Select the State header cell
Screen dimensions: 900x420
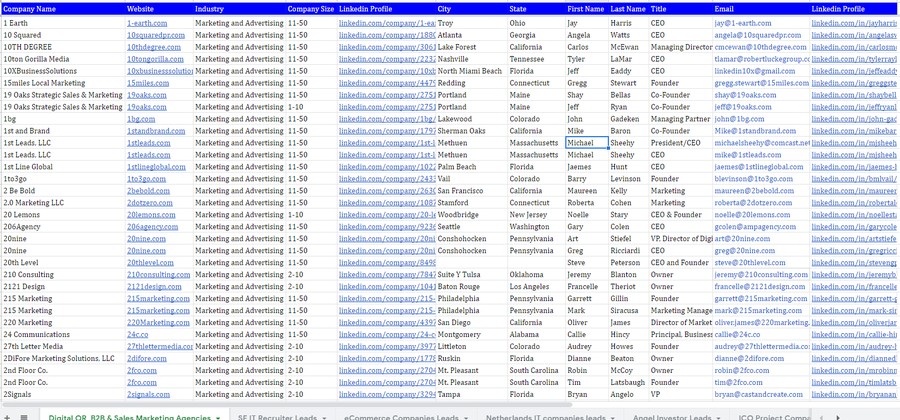tap(537, 9)
